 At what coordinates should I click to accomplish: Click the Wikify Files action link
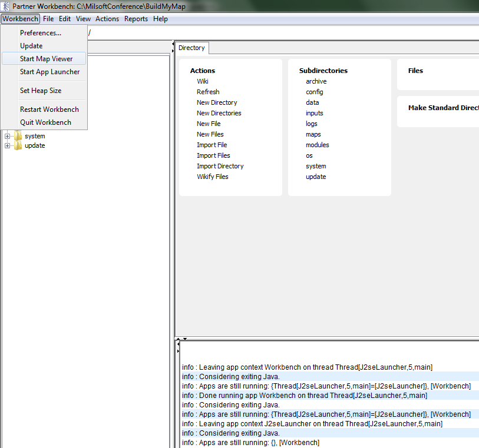coord(213,177)
